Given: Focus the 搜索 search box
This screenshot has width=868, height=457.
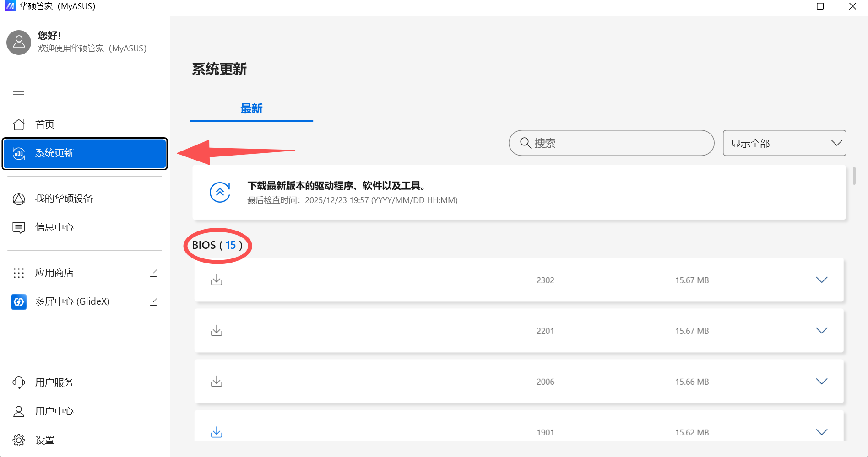Looking at the screenshot, I should coord(611,143).
